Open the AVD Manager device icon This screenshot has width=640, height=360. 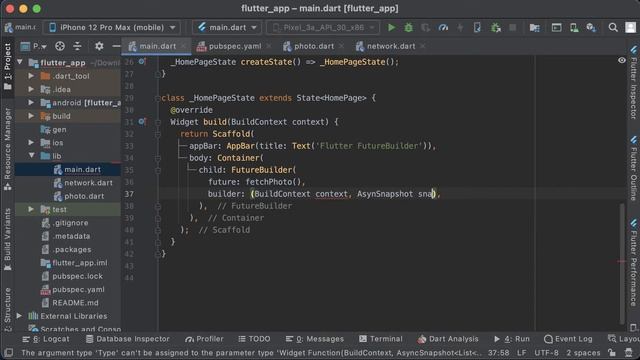pyautogui.click(x=574, y=27)
